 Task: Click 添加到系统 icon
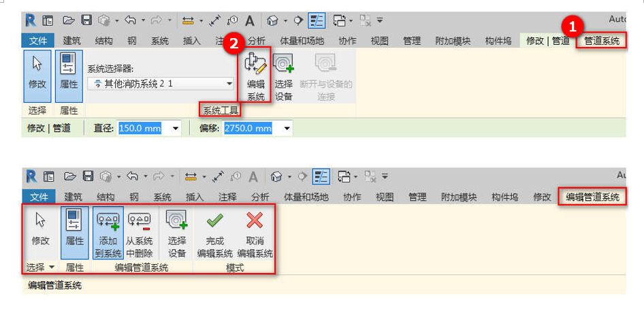[108, 220]
